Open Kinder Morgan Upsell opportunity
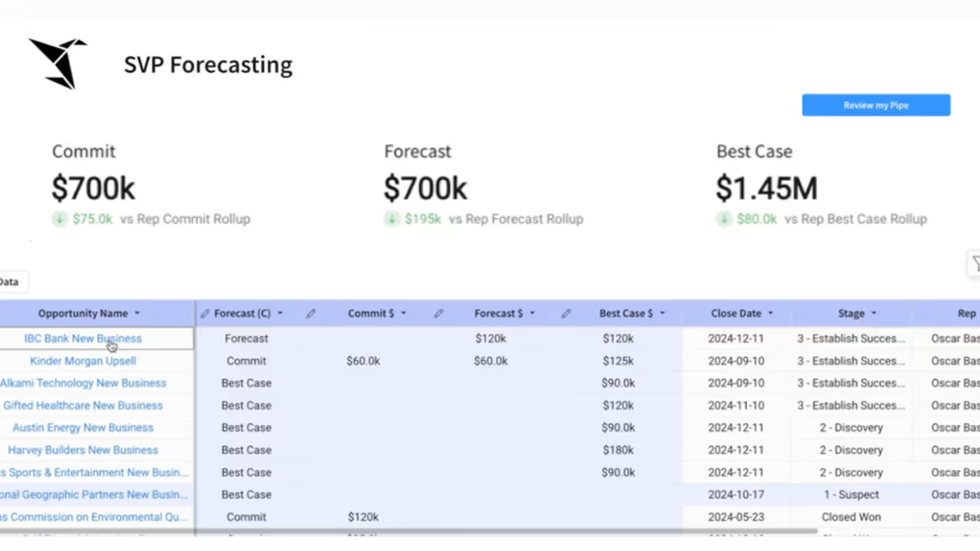Image resolution: width=980 pixels, height=551 pixels. pos(83,361)
